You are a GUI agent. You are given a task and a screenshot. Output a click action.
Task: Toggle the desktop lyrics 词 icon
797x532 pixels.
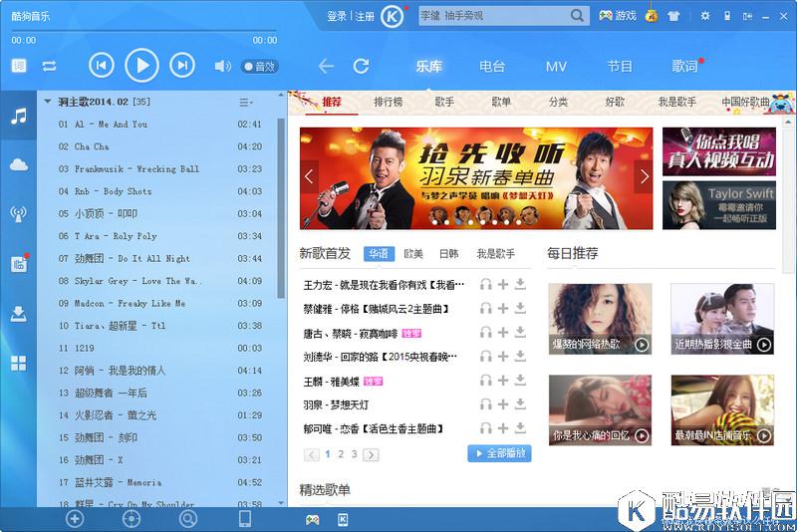tap(19, 66)
